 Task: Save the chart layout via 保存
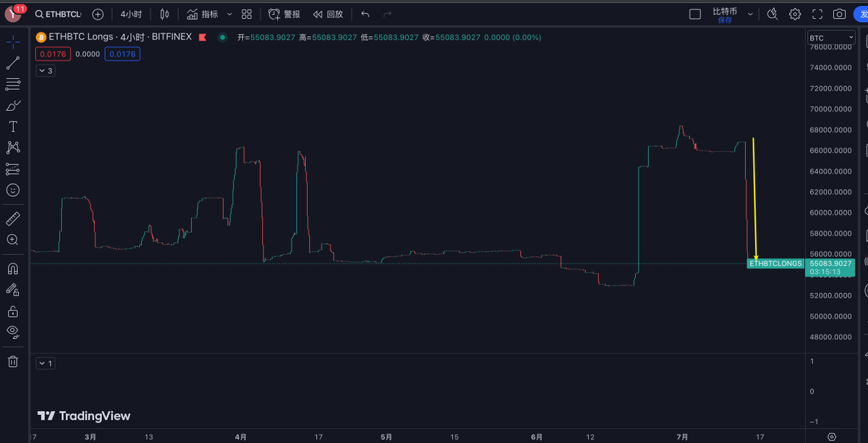coord(725,20)
